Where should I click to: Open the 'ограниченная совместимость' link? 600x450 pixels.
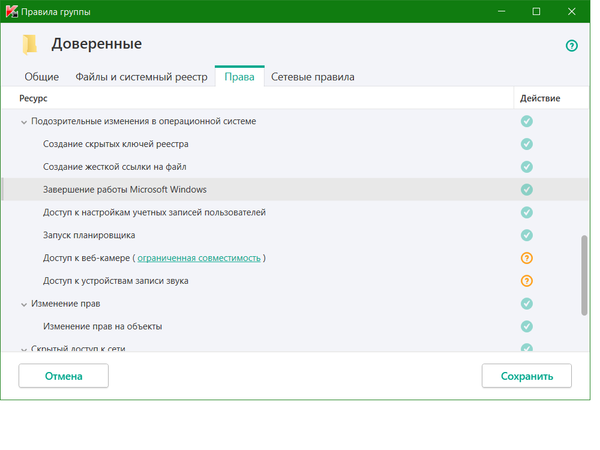(199, 258)
